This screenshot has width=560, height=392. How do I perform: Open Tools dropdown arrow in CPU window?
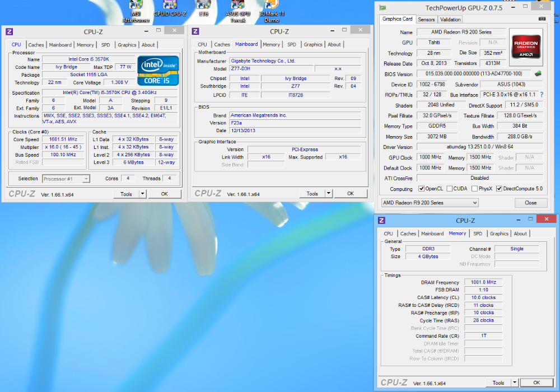[142, 194]
